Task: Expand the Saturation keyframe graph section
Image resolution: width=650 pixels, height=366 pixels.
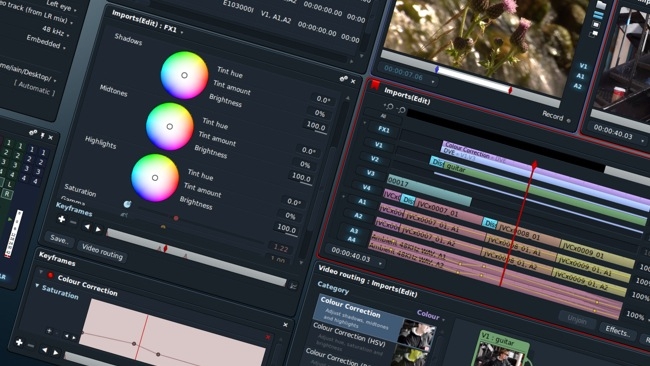Action: 37,286
